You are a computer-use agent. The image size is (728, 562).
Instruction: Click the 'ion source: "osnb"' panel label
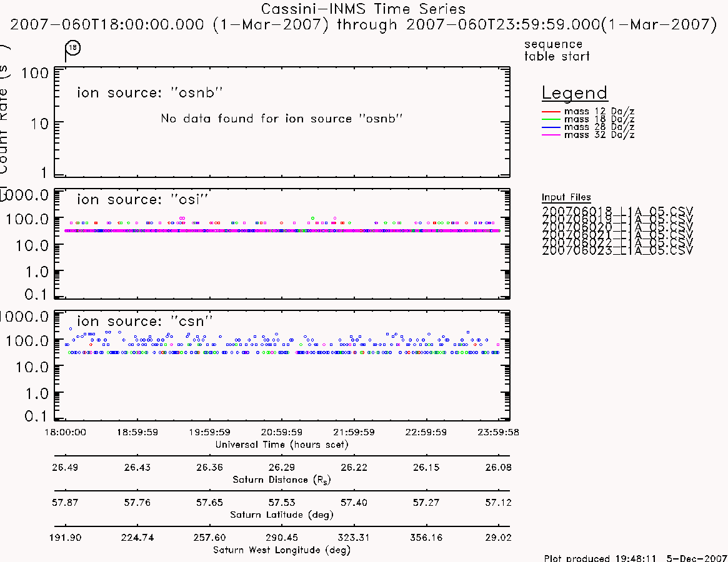(x=149, y=93)
